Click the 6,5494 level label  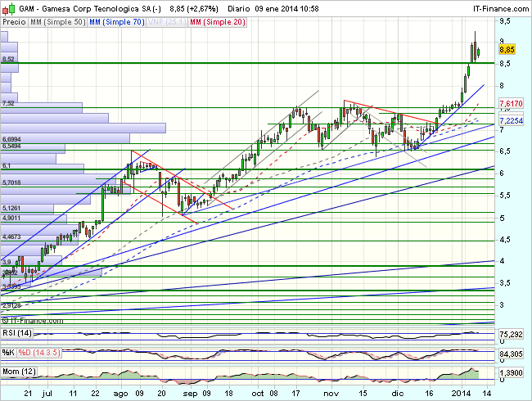click(11, 146)
